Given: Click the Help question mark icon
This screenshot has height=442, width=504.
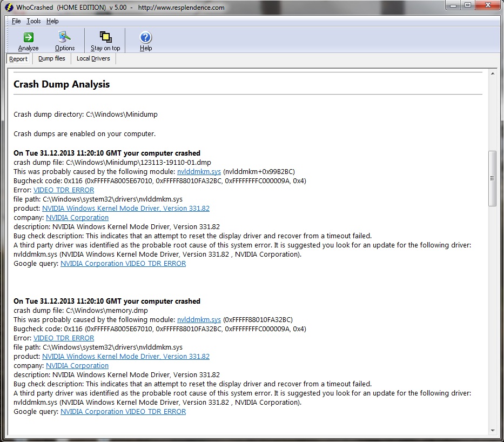Looking at the screenshot, I should (146, 37).
